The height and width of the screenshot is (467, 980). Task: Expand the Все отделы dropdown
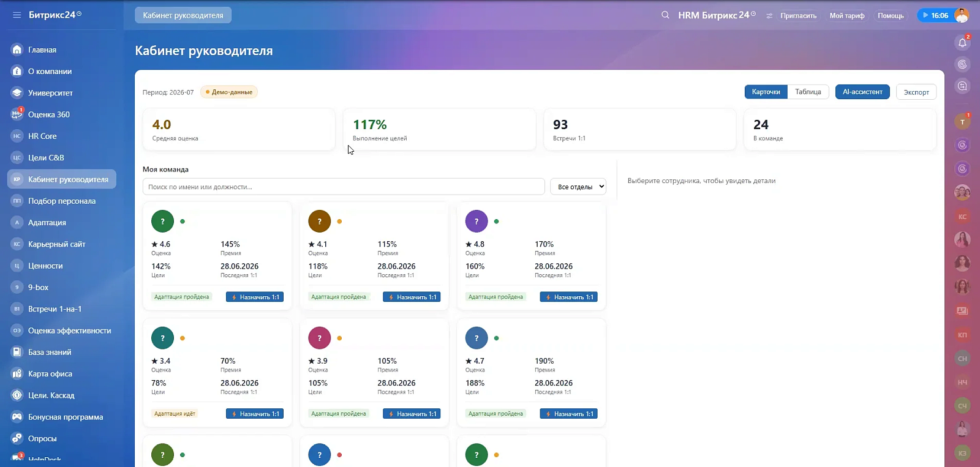578,187
